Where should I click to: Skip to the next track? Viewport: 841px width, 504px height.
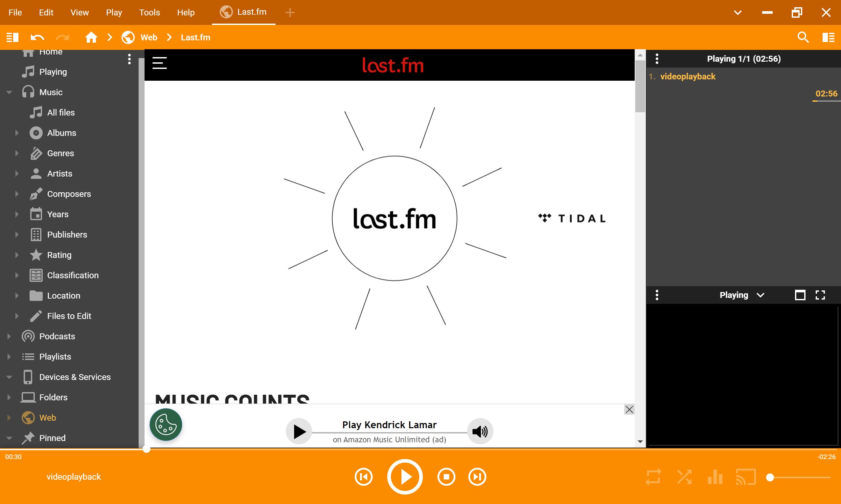pyautogui.click(x=477, y=477)
